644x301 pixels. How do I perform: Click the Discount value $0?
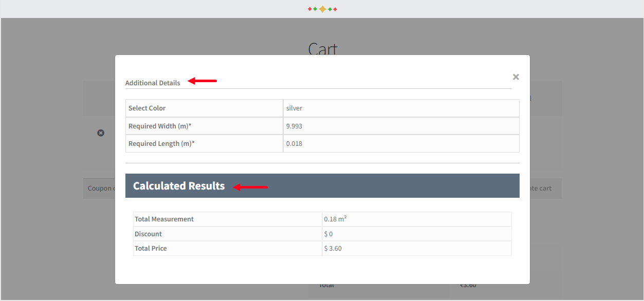328,233
